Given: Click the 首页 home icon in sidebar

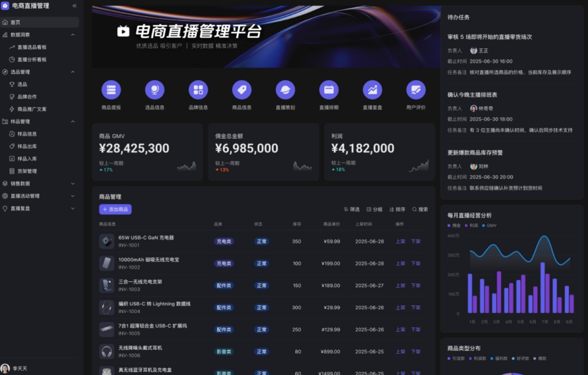Looking at the screenshot, I should [x=5, y=22].
